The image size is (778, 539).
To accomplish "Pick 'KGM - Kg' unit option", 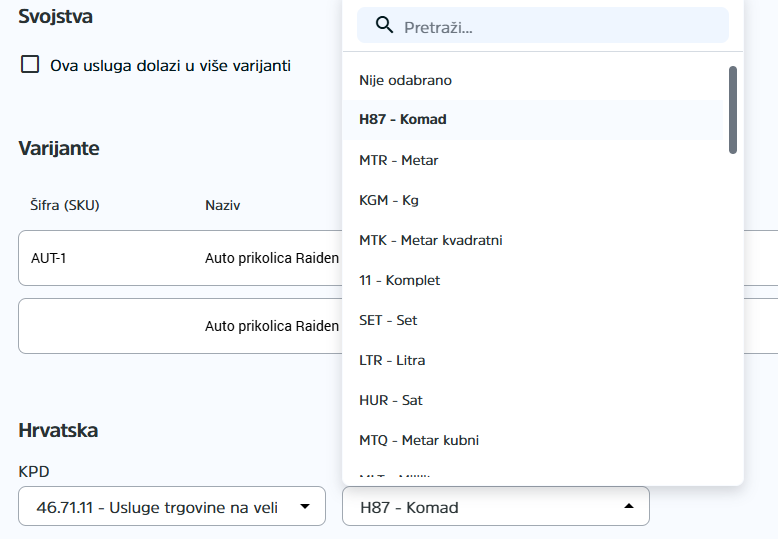I will (389, 200).
